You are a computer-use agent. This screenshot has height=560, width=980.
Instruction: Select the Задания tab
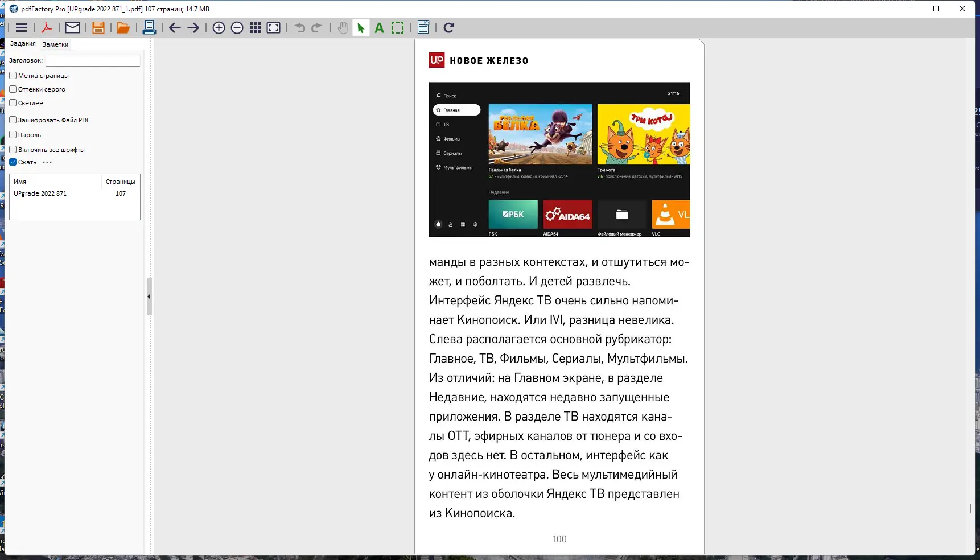pyautogui.click(x=23, y=43)
